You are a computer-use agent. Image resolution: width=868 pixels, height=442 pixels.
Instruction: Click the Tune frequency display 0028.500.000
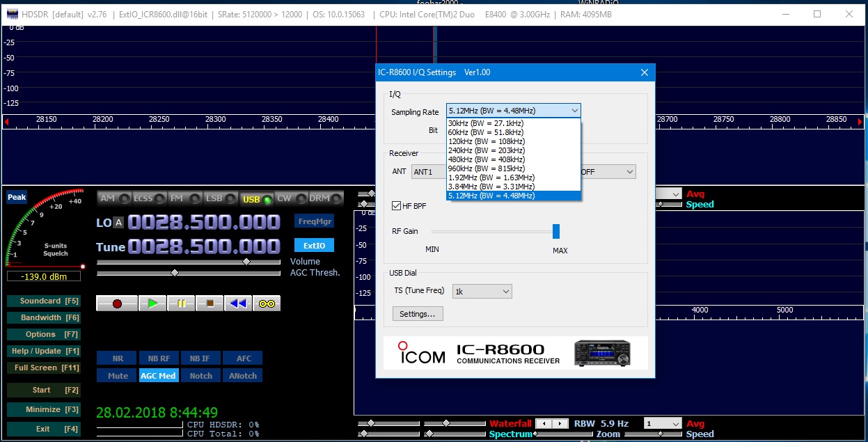pos(204,247)
